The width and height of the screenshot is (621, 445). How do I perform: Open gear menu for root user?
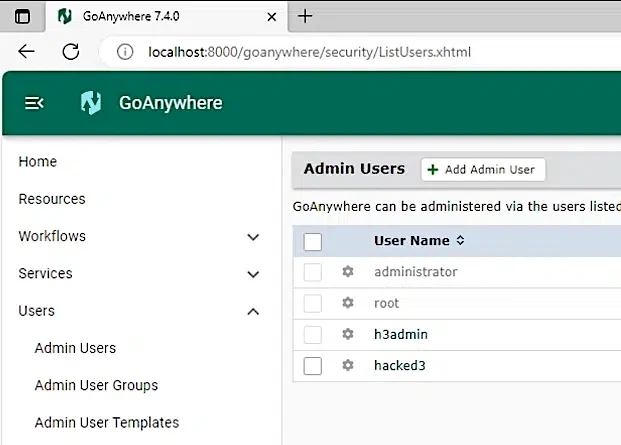coord(348,303)
